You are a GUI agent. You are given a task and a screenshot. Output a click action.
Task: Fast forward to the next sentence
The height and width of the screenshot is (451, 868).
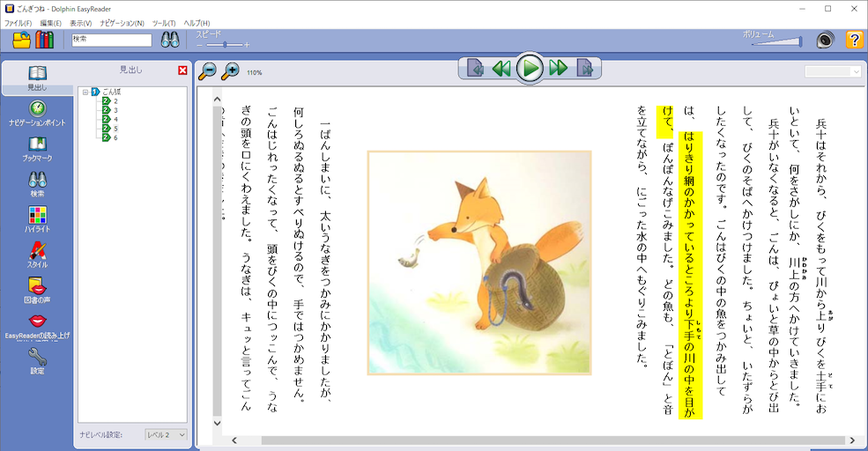tap(558, 69)
